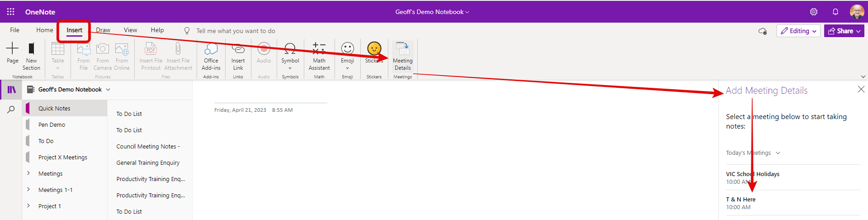
Task: Open the Emoji picker
Action: (x=348, y=56)
